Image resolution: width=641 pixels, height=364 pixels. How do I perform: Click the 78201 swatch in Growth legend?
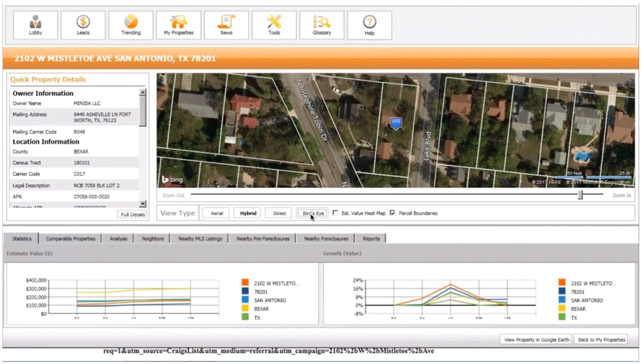(x=562, y=291)
